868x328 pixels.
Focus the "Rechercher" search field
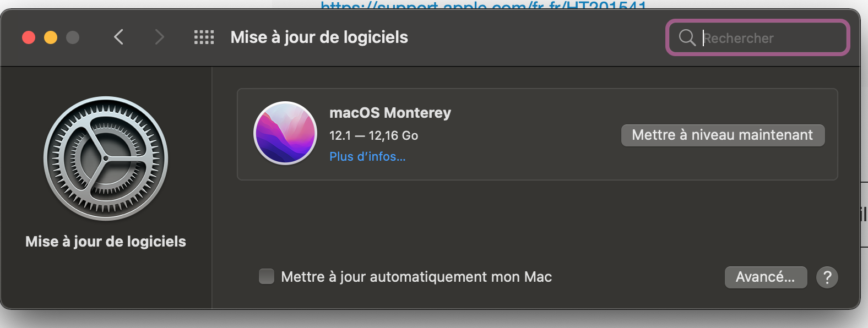[x=771, y=38]
